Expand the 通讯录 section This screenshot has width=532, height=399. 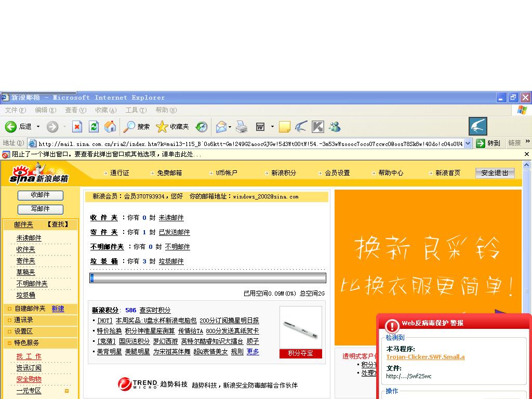(x=9, y=320)
